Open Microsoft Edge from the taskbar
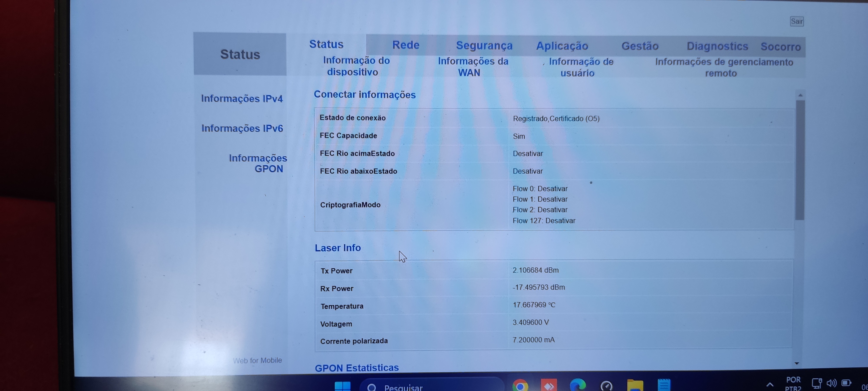 coord(577,386)
